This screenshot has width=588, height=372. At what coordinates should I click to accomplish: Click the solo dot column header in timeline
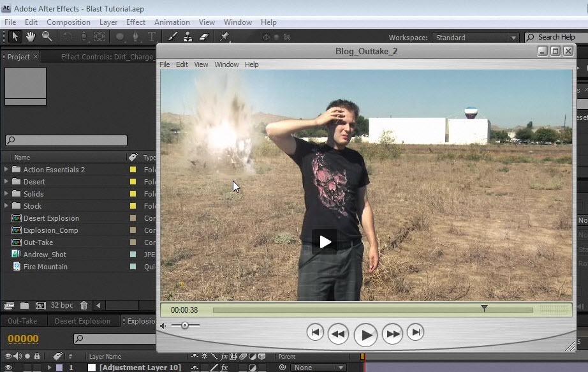[27, 356]
